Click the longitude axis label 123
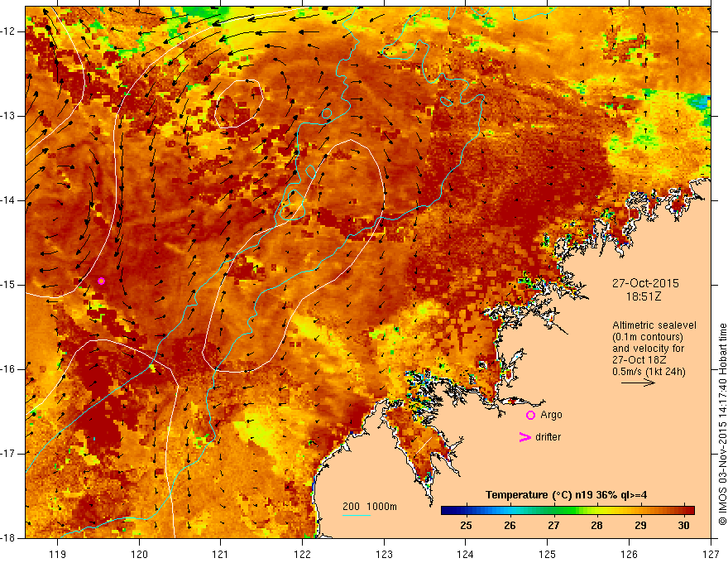This screenshot has width=728, height=563. 384,554
